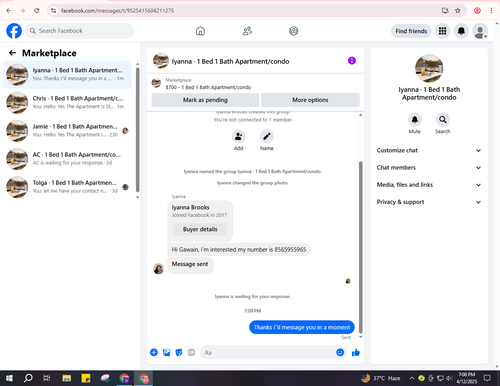Open the Chris apartment conversation
The height and width of the screenshot is (386, 500).
pyautogui.click(x=68, y=102)
